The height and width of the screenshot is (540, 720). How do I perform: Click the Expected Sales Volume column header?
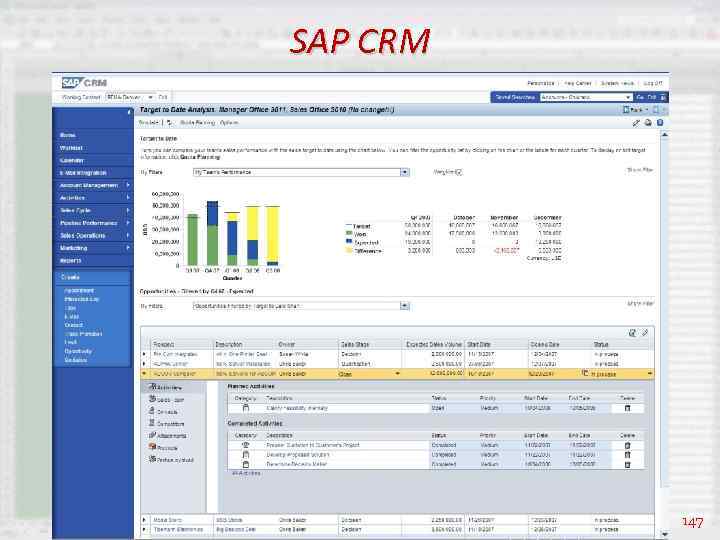pyautogui.click(x=433, y=344)
